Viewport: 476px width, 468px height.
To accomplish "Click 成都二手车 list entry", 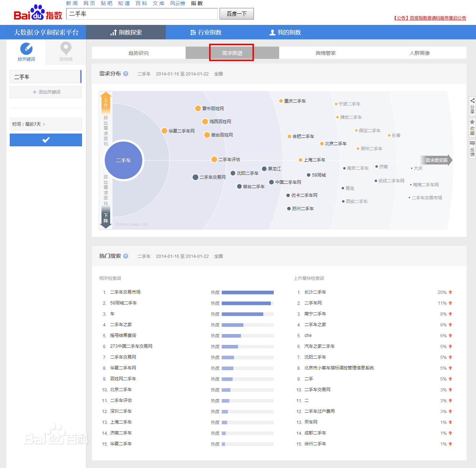I will (x=315, y=433).
